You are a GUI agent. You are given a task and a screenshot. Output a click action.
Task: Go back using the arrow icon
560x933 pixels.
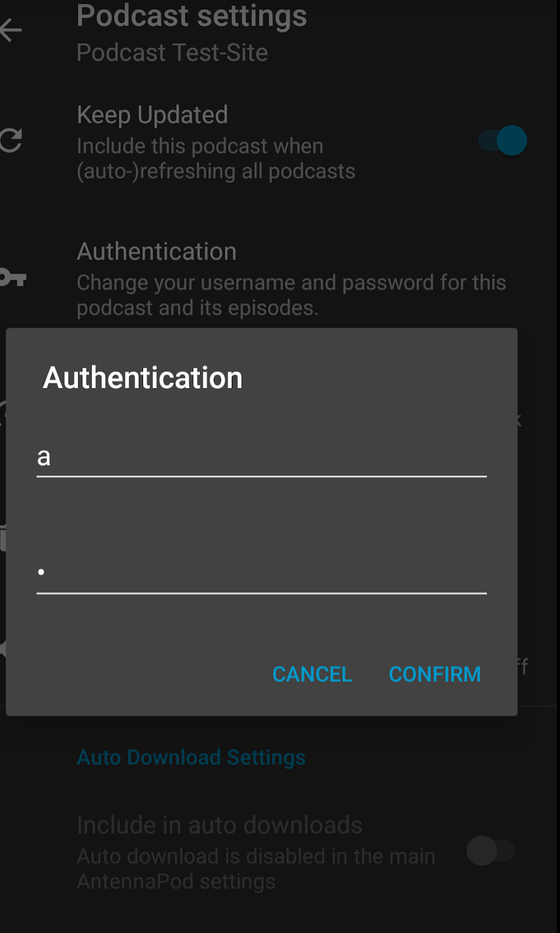pyautogui.click(x=11, y=30)
